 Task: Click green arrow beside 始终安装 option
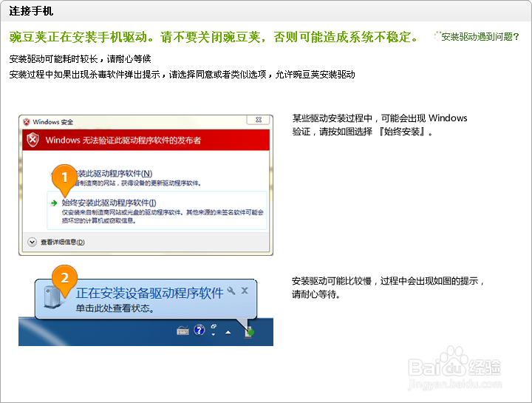click(x=54, y=203)
